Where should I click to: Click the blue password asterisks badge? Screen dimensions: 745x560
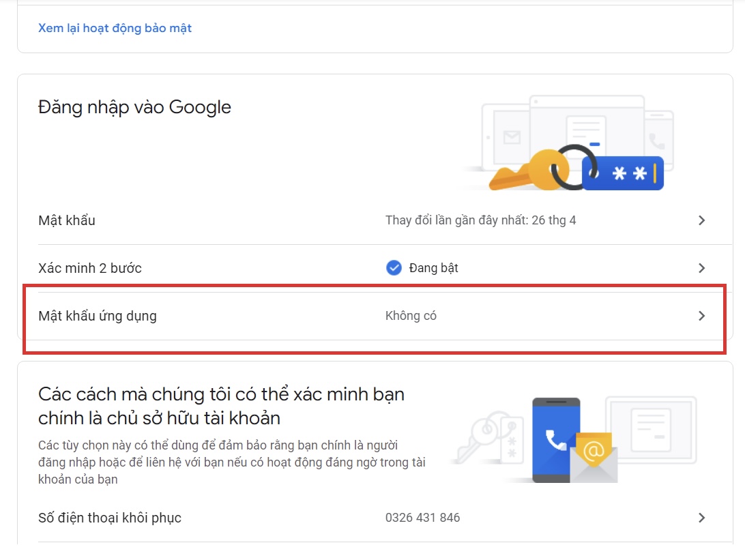pyautogui.click(x=623, y=173)
